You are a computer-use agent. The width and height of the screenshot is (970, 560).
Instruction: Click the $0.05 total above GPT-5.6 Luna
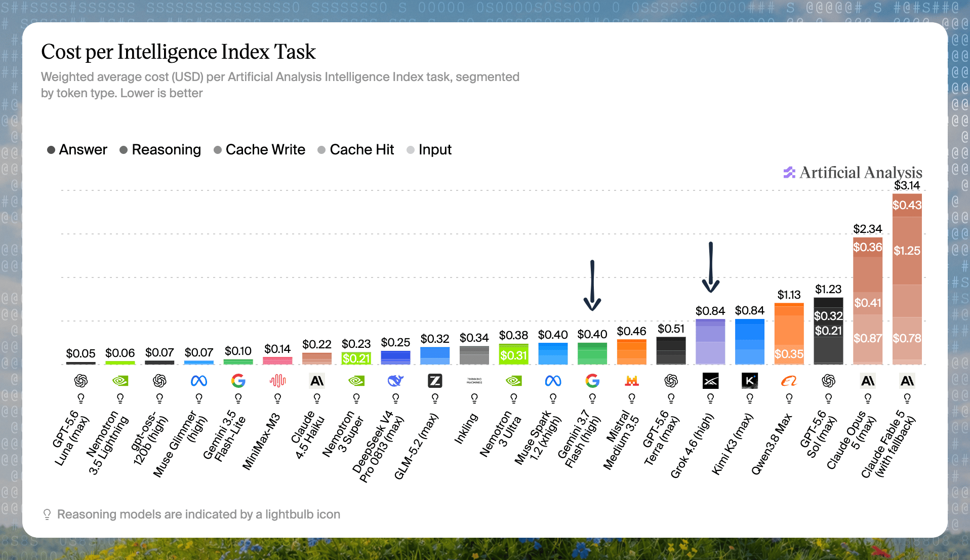pyautogui.click(x=80, y=353)
